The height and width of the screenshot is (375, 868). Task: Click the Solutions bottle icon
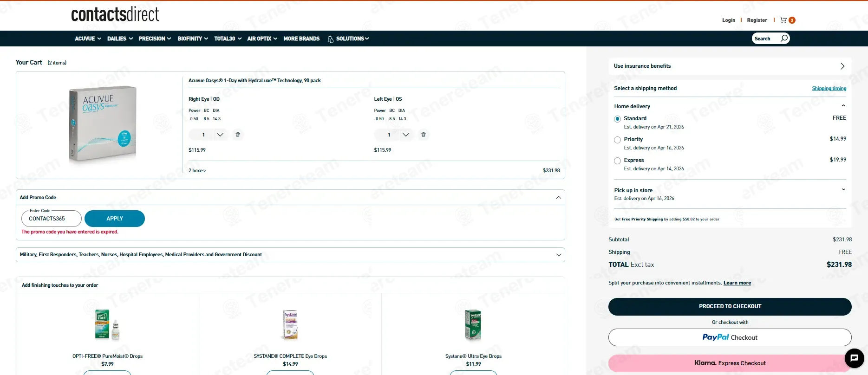(x=331, y=39)
